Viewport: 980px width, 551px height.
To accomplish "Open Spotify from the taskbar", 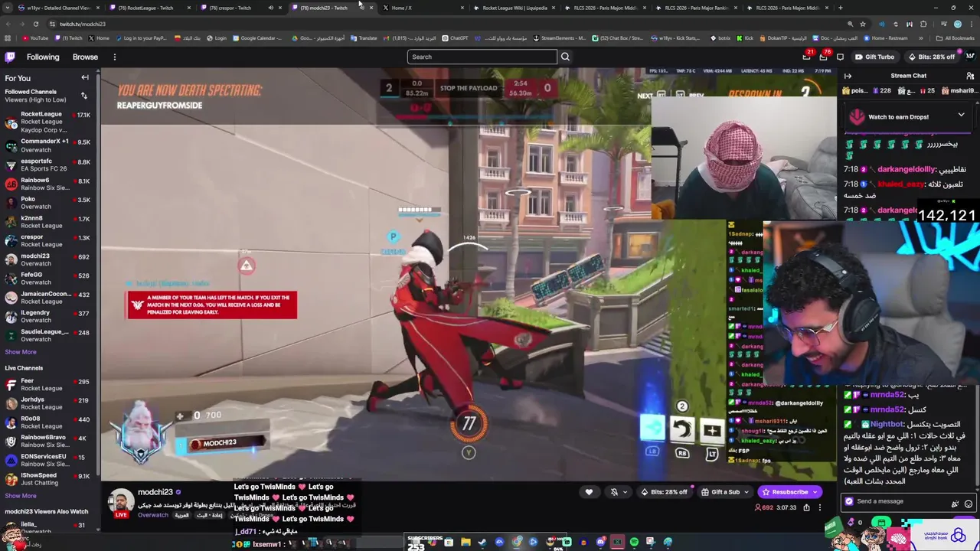I will click(x=633, y=543).
